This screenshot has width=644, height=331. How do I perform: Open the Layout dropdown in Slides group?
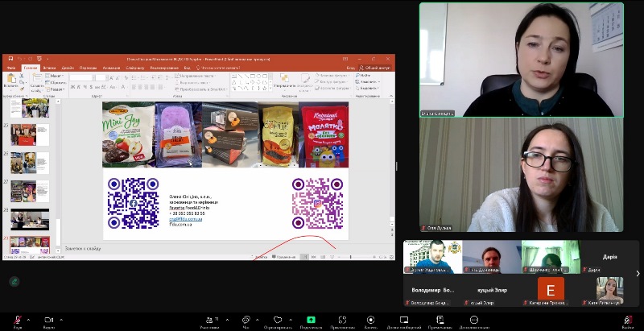55,76
